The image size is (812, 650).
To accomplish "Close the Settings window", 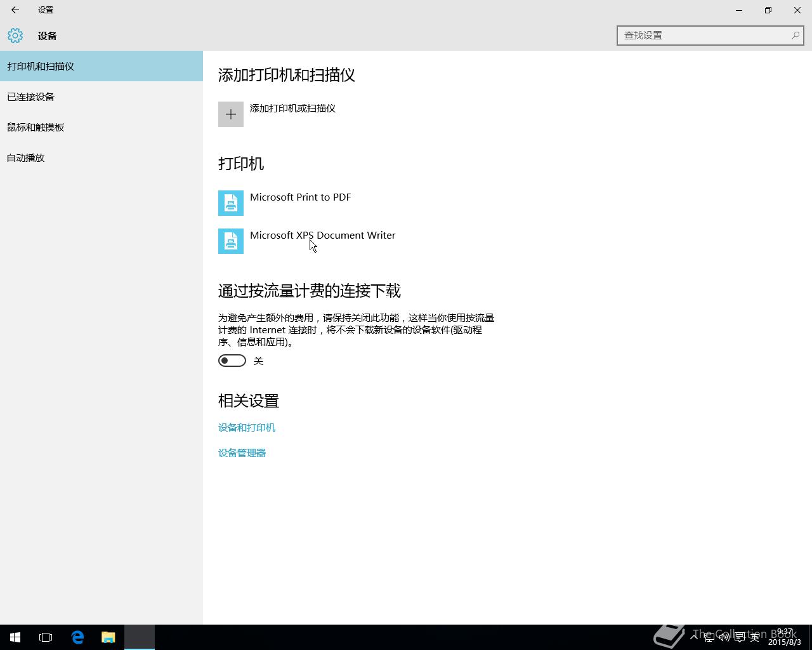I will (x=797, y=10).
